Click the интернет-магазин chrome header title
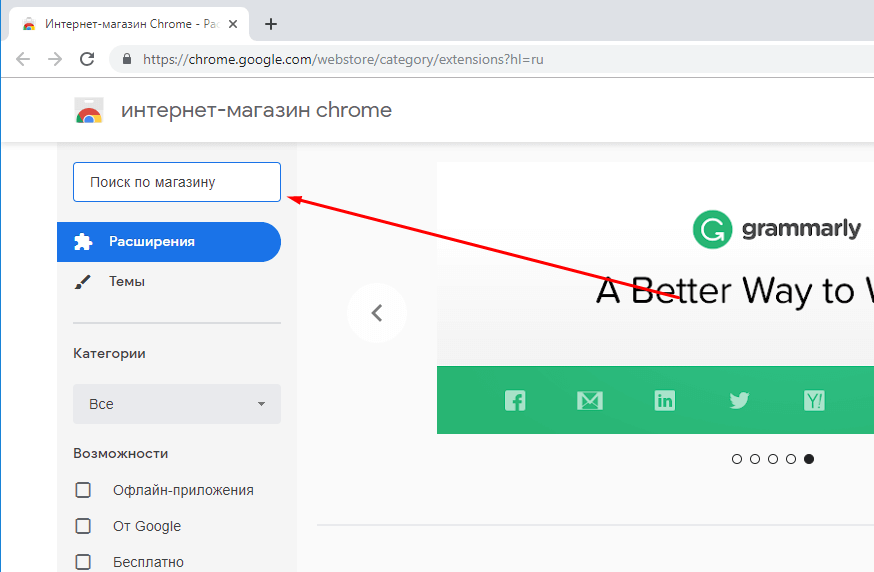Image resolution: width=874 pixels, height=572 pixels. pyautogui.click(x=256, y=110)
